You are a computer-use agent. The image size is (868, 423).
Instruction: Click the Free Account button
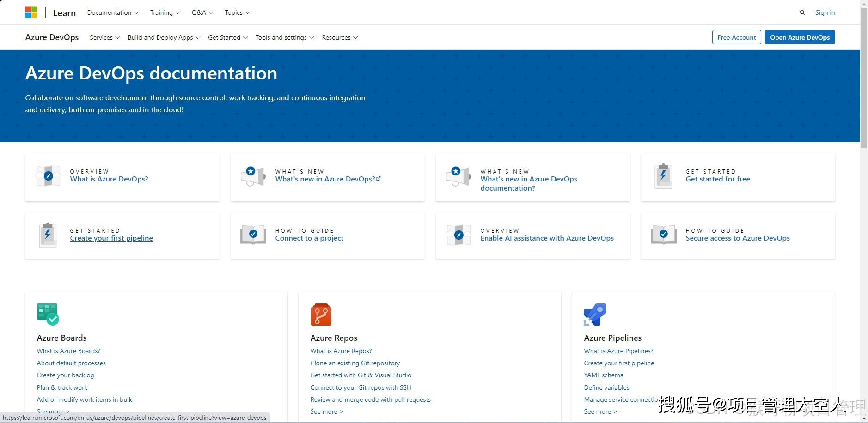[736, 37]
